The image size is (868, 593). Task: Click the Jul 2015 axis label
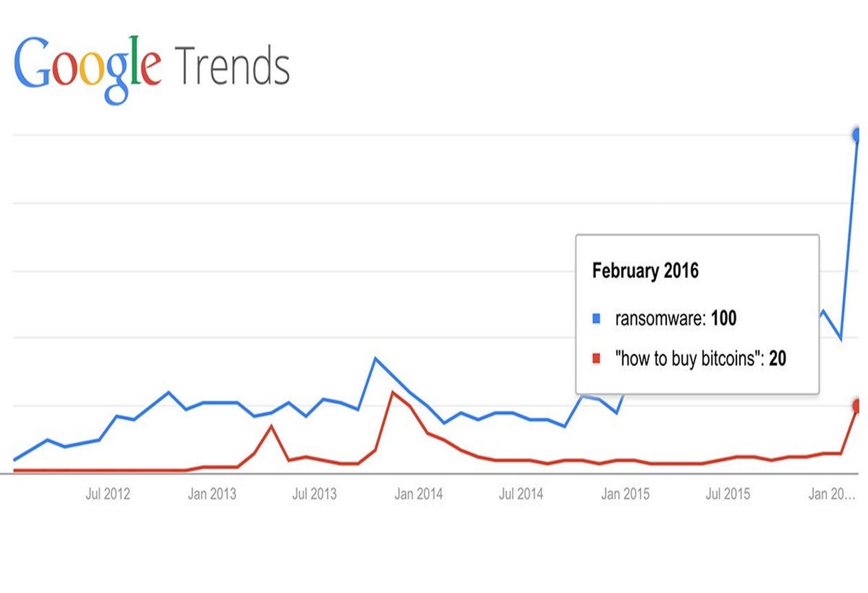tap(728, 494)
